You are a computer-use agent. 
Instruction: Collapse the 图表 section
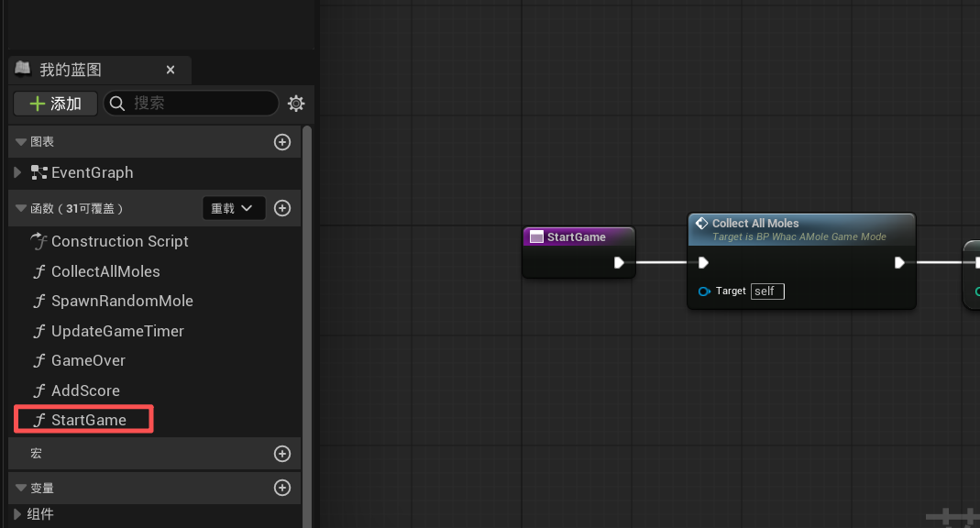tap(20, 142)
